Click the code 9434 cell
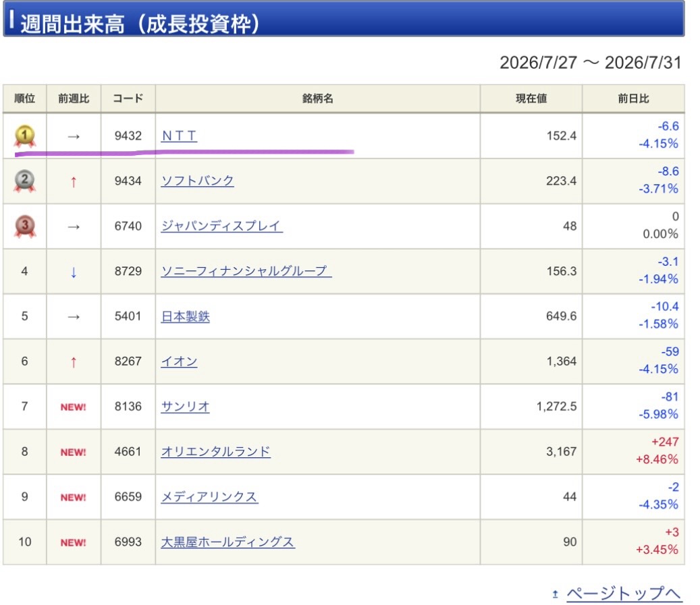Screen dimensions: 700x605 pyautogui.click(x=128, y=181)
